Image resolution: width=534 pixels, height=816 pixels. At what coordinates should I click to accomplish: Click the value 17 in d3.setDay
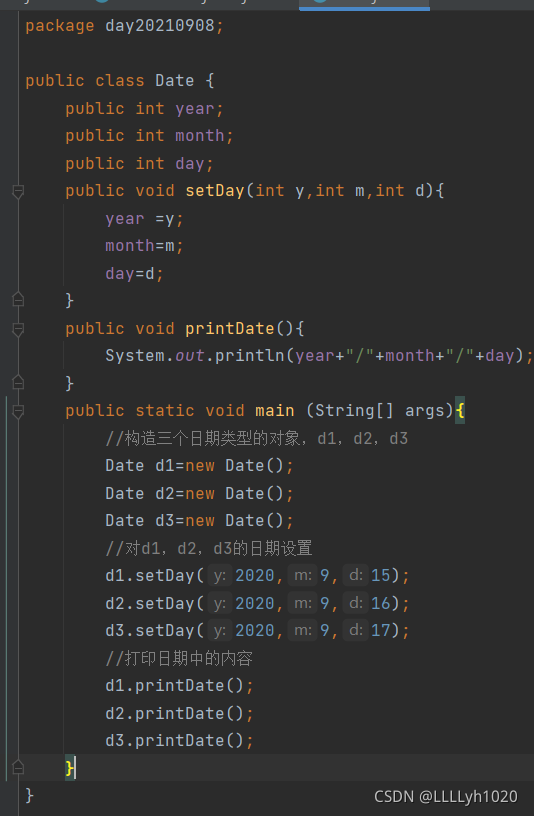click(x=380, y=631)
